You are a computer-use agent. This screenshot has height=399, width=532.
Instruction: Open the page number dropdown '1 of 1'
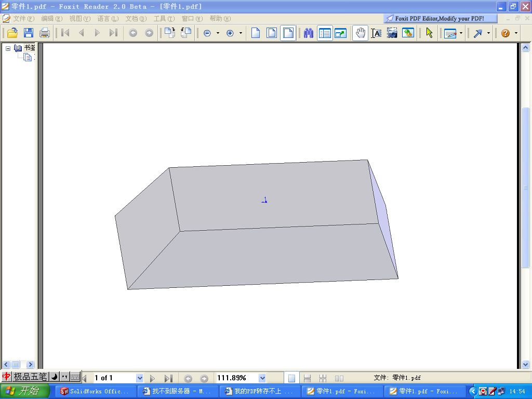pos(139,378)
